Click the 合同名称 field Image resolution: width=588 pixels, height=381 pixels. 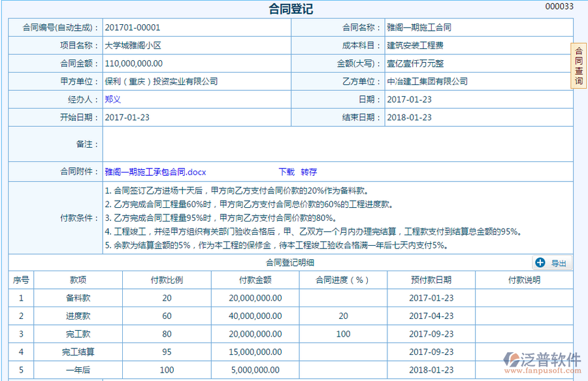click(x=477, y=27)
